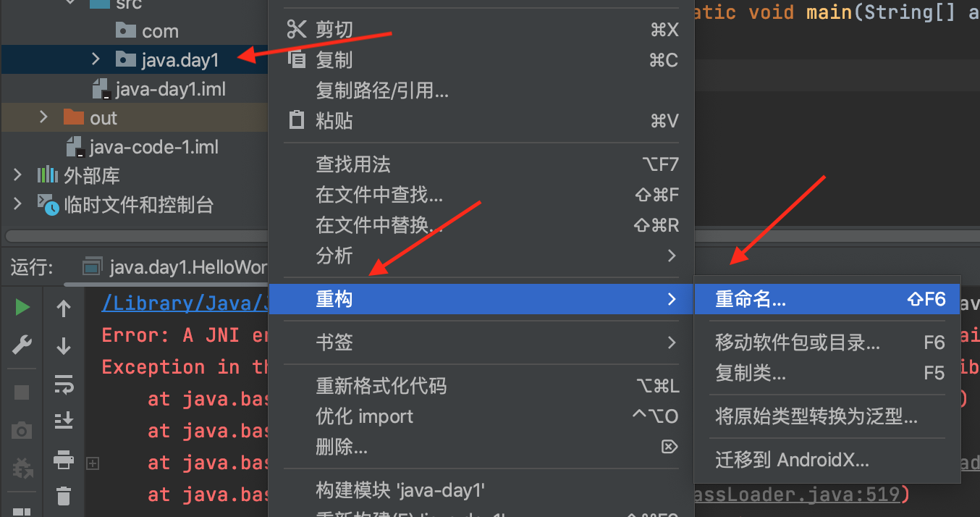Toggle soft-wrap icon in console
Image resolution: width=980 pixels, height=517 pixels.
64,384
